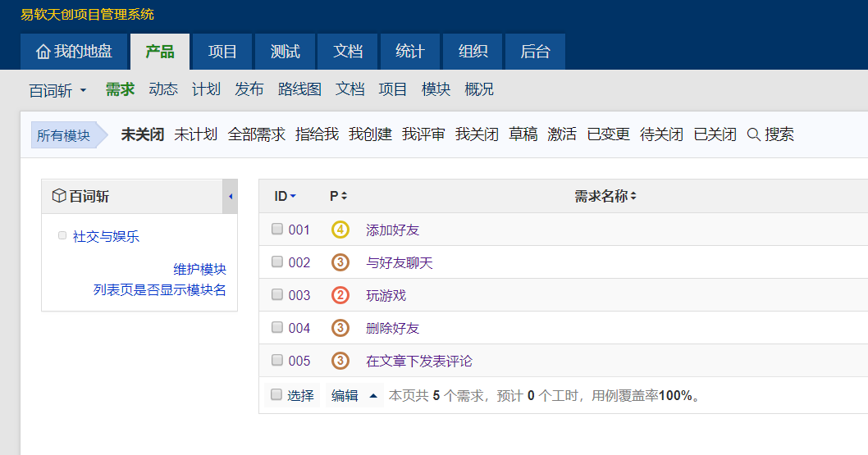Open 项目 in the product submenu
The width and height of the screenshot is (868, 455).
(393, 89)
